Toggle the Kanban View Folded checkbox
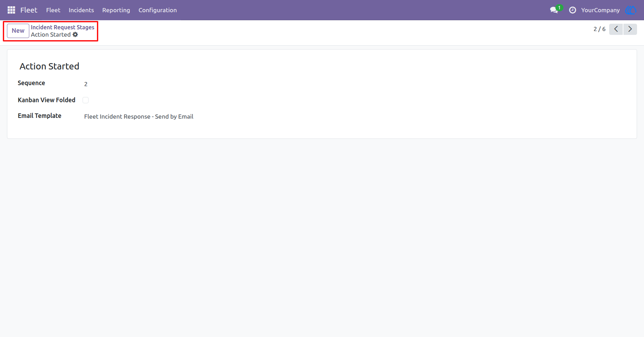 [85, 100]
